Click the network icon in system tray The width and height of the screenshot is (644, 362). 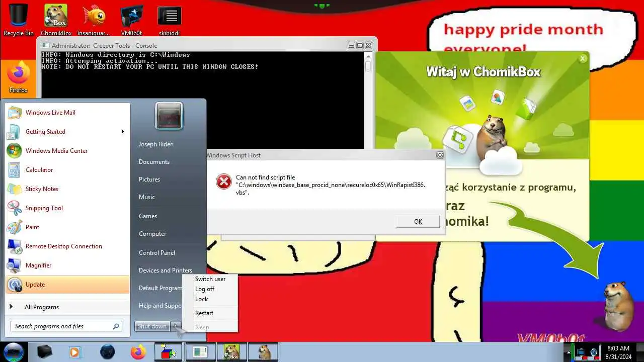coord(581,352)
